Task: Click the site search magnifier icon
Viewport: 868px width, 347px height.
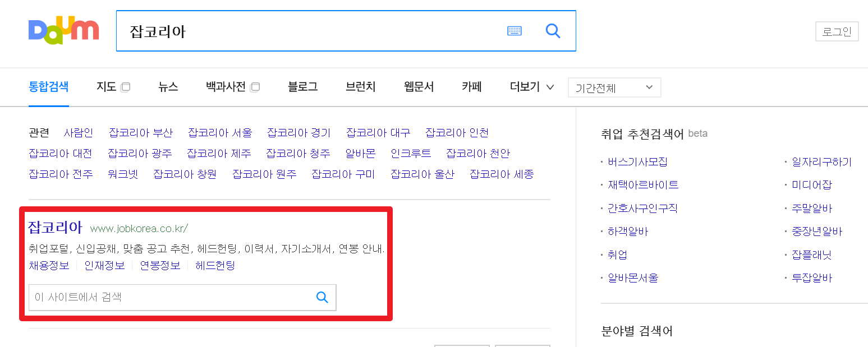Action: pyautogui.click(x=322, y=297)
